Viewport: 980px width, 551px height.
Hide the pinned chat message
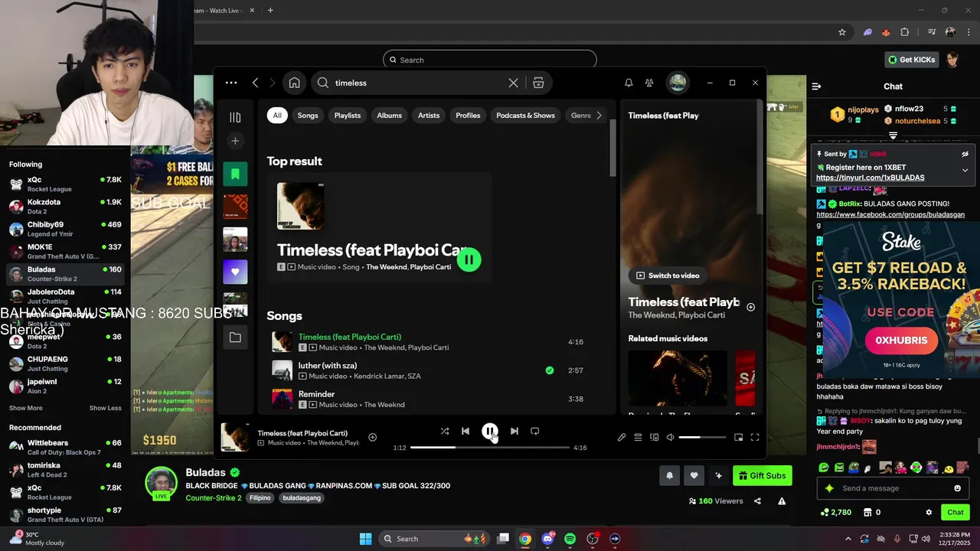point(965,154)
